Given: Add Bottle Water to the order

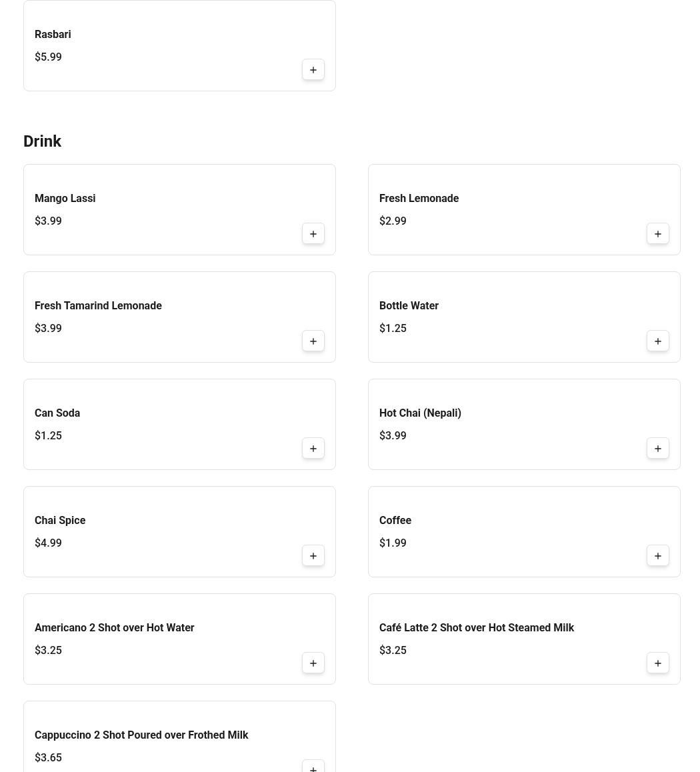Looking at the screenshot, I should tap(657, 341).
